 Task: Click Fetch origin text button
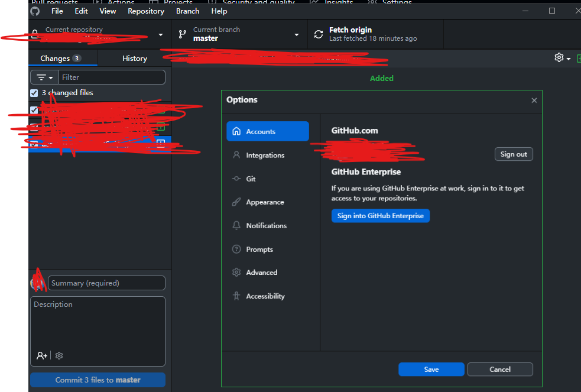tap(350, 30)
